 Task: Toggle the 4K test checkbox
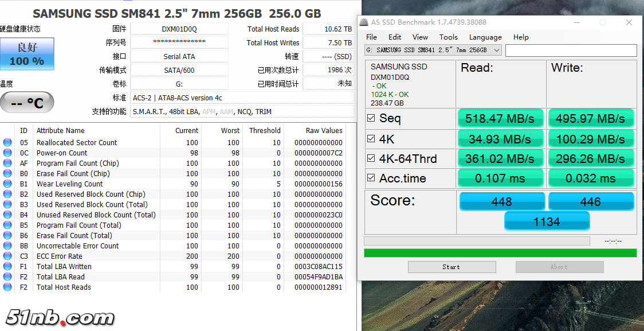371,139
